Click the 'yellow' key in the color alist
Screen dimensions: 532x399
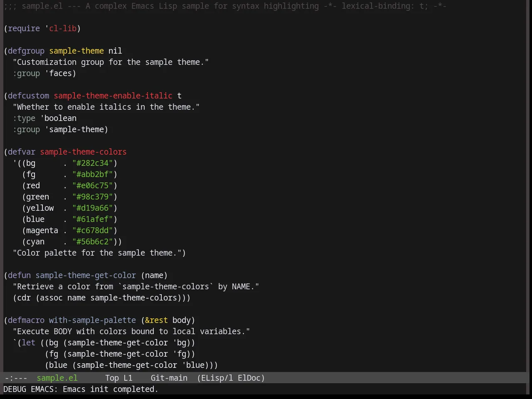pos(40,208)
